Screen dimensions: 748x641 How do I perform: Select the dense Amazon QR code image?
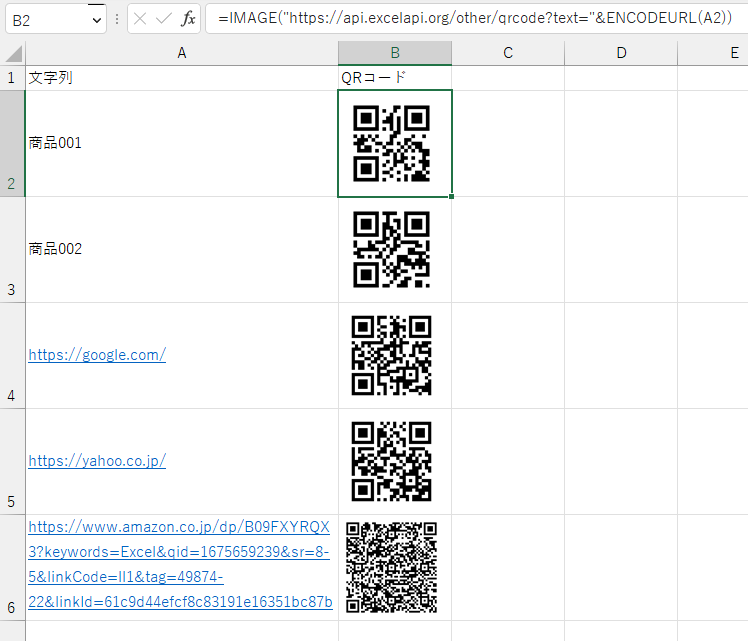[x=392, y=566]
